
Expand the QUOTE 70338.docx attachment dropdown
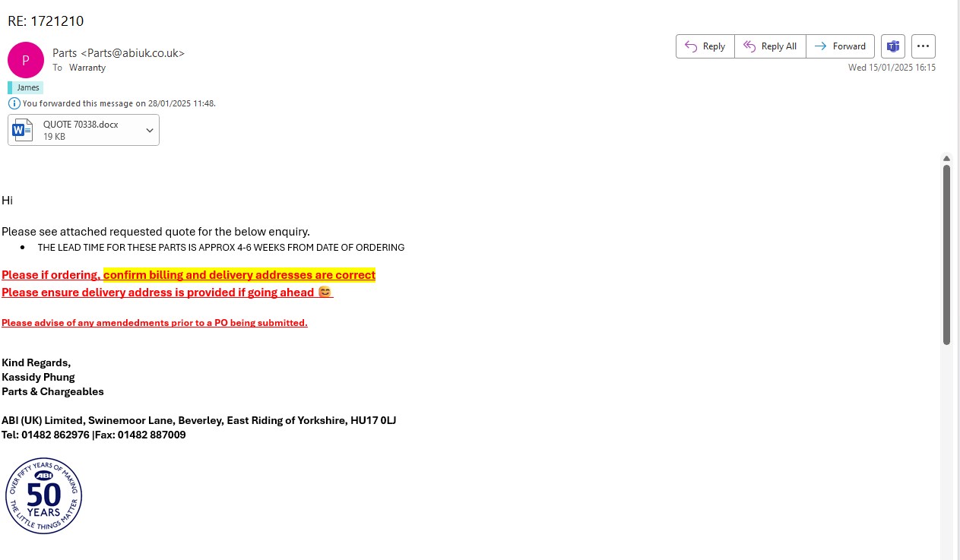pyautogui.click(x=150, y=130)
